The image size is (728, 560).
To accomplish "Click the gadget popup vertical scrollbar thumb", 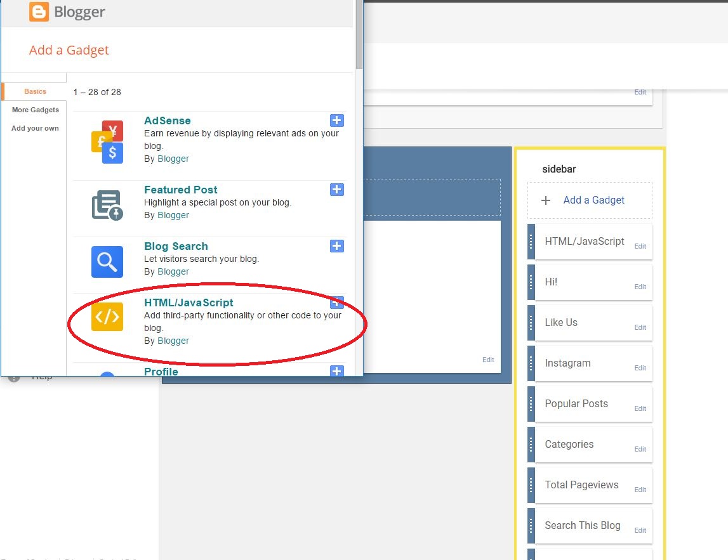I will click(x=359, y=34).
